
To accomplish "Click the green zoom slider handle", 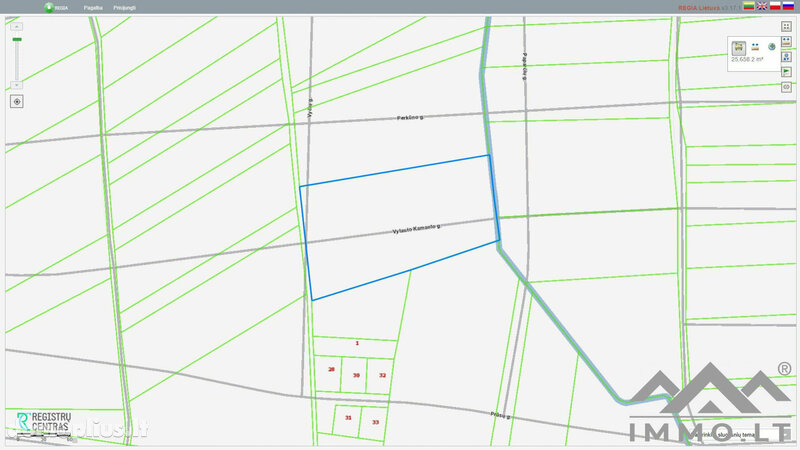I will (x=17, y=39).
